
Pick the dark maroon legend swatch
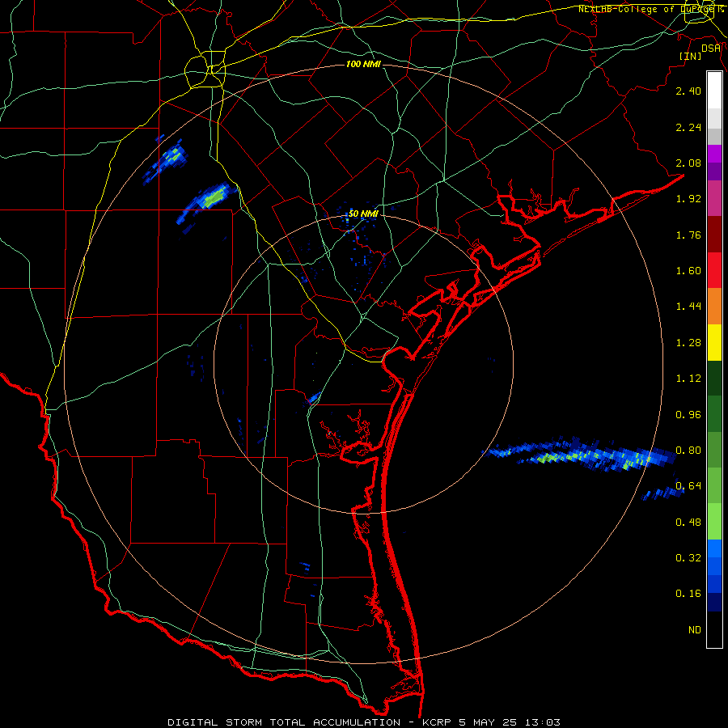tap(714, 235)
